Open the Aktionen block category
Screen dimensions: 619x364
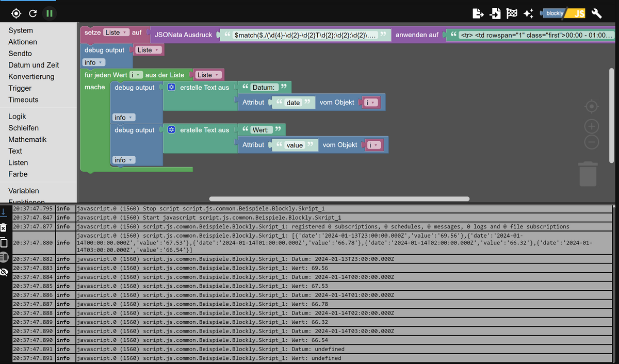click(x=23, y=42)
